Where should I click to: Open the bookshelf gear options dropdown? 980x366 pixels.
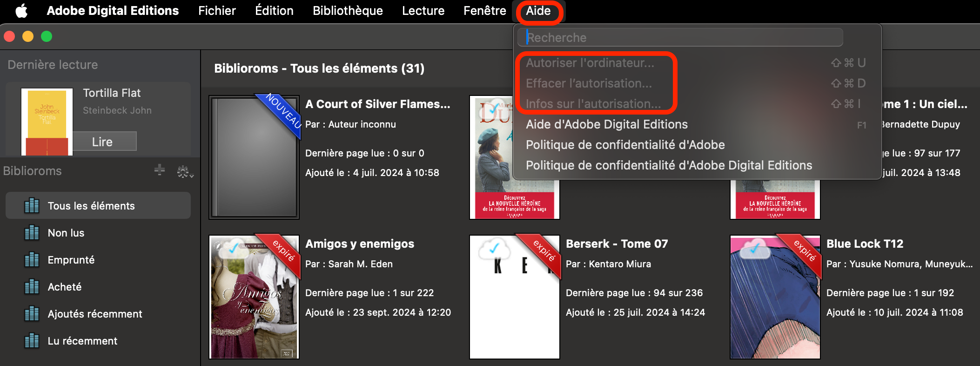pyautogui.click(x=185, y=171)
